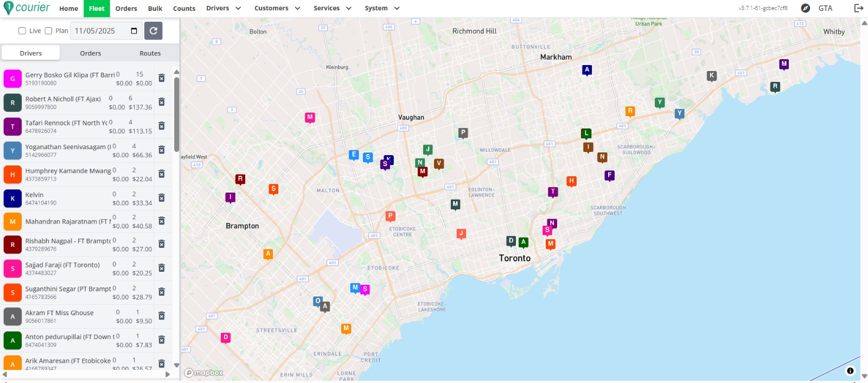Screen dimensions: 868x383
Task: Open the Customers dropdown in navbar
Action: [277, 8]
